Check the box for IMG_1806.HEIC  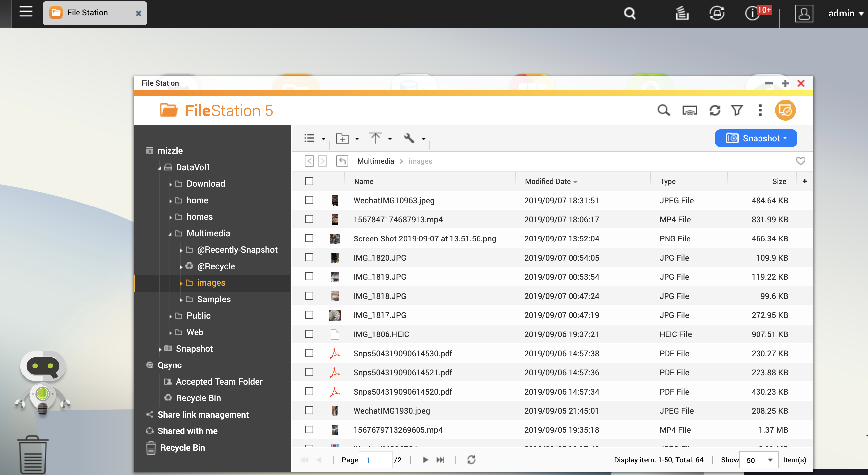(x=309, y=334)
